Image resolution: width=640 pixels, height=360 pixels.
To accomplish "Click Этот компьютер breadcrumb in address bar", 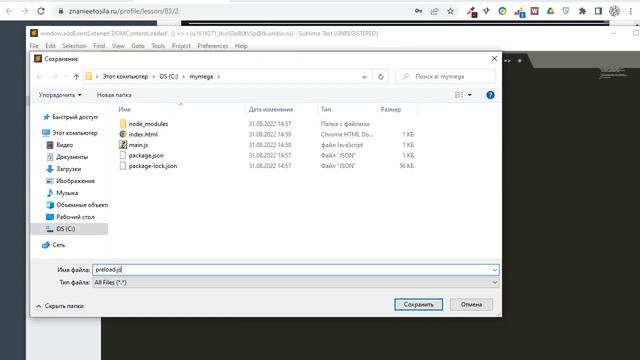I will [x=125, y=77].
